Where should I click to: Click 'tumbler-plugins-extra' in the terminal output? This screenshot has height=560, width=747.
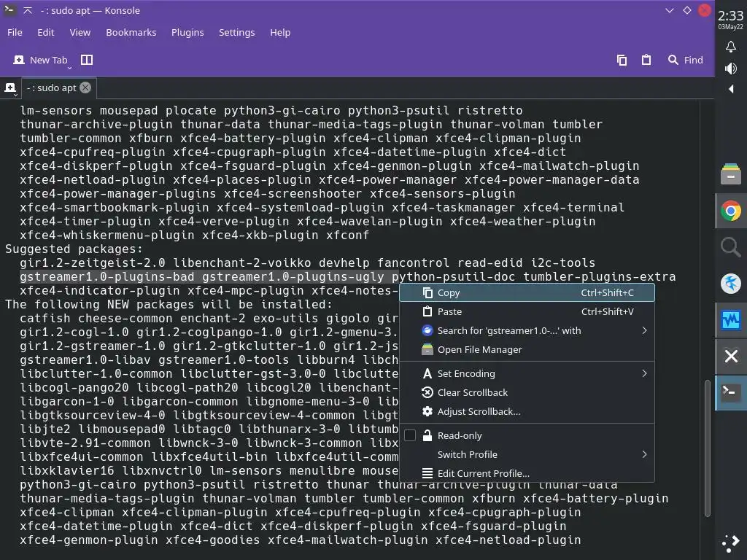click(600, 276)
